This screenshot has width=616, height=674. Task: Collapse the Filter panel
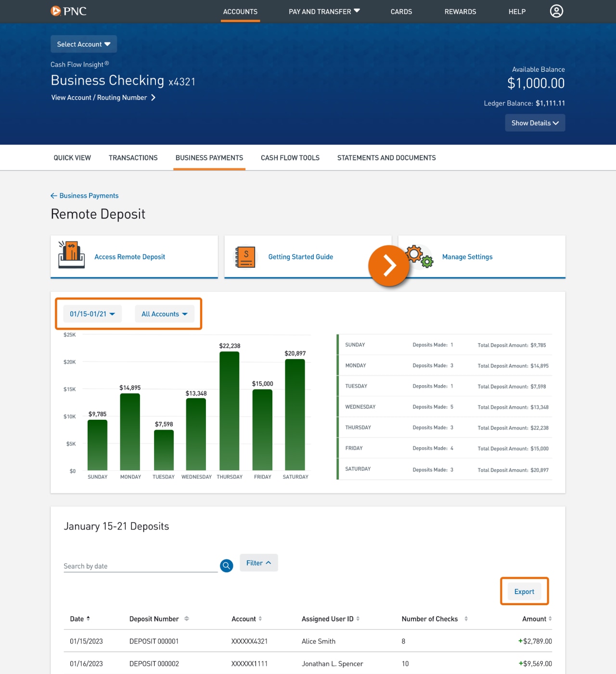[x=258, y=562]
